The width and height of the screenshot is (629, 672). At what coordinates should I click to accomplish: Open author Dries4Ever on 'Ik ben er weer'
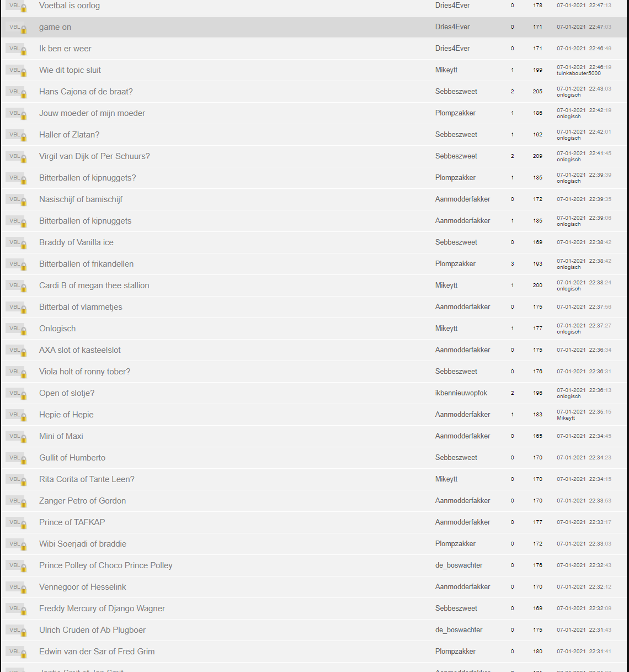(452, 49)
